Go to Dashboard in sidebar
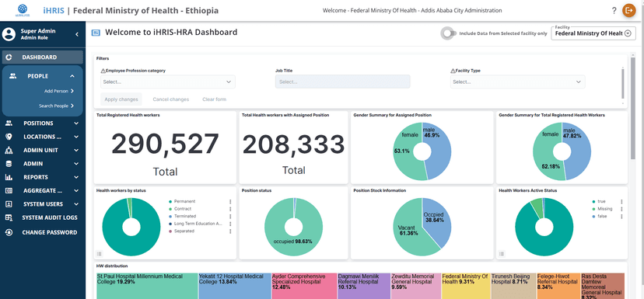Viewport: 644px width, 299px height. [x=42, y=57]
